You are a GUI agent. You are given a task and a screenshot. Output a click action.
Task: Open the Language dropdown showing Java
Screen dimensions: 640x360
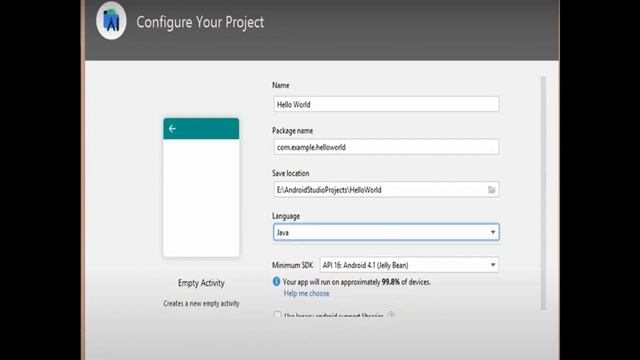[x=386, y=232]
